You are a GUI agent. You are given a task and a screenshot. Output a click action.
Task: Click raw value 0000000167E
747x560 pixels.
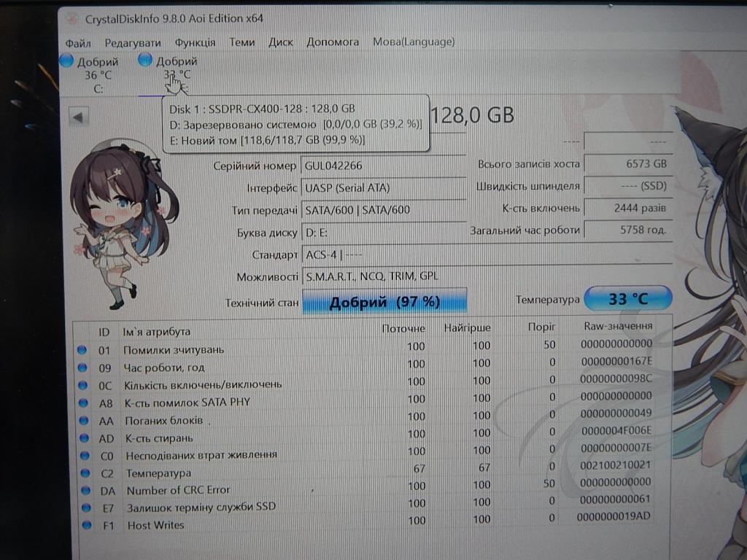click(616, 362)
